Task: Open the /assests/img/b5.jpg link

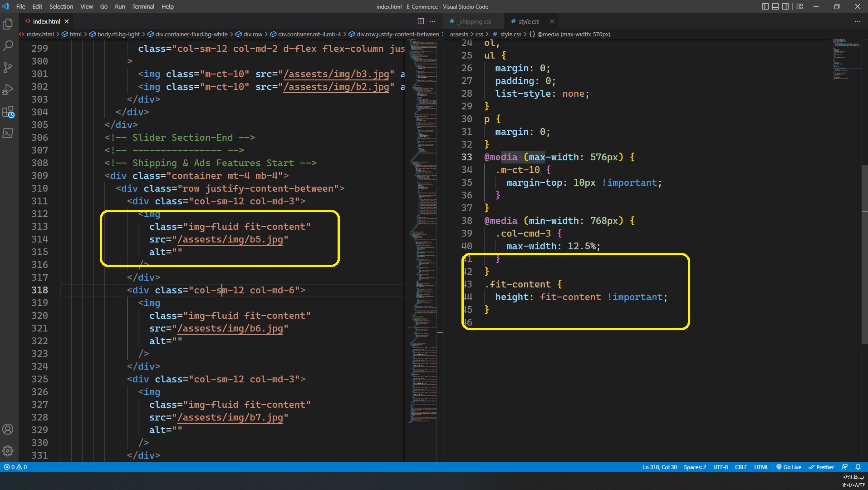Action: [x=230, y=239]
